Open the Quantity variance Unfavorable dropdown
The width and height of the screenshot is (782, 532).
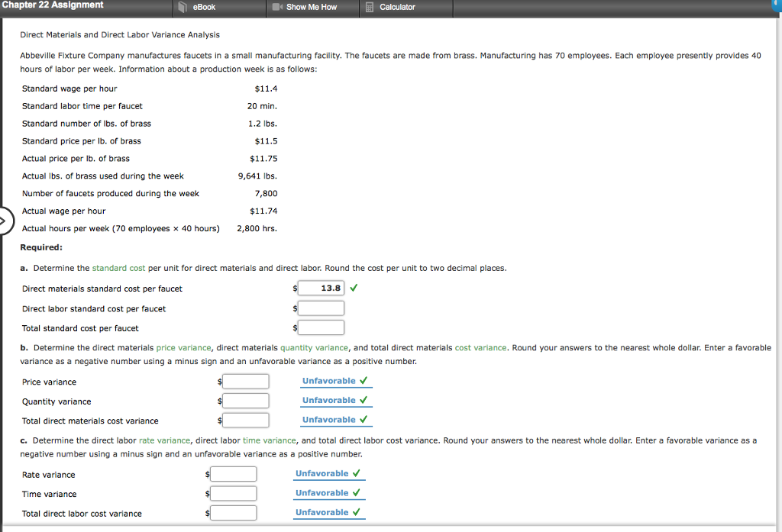tap(330, 400)
